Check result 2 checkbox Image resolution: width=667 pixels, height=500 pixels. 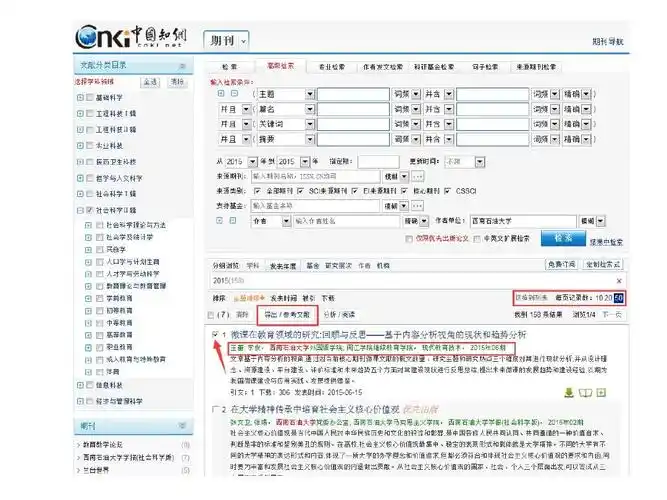[215, 409]
